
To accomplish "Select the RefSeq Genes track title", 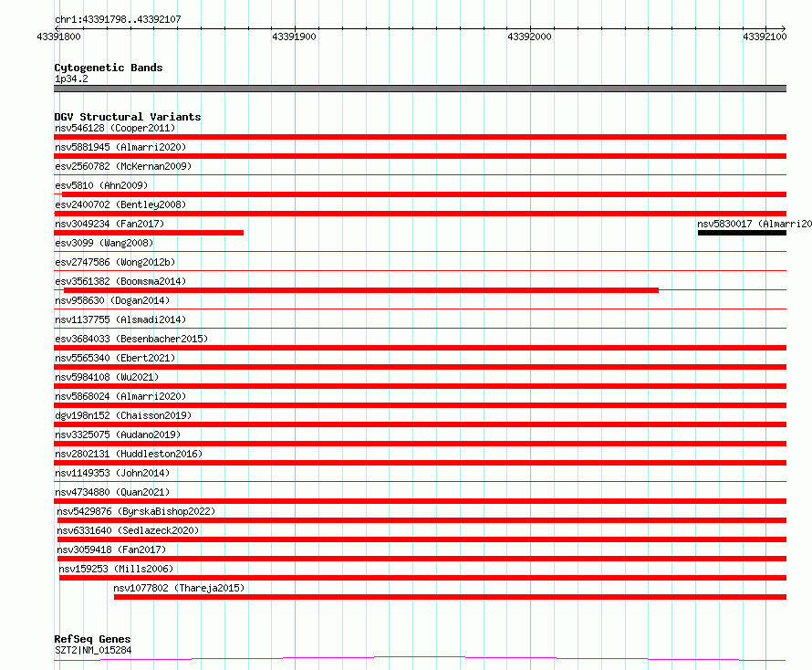I will [92, 639].
